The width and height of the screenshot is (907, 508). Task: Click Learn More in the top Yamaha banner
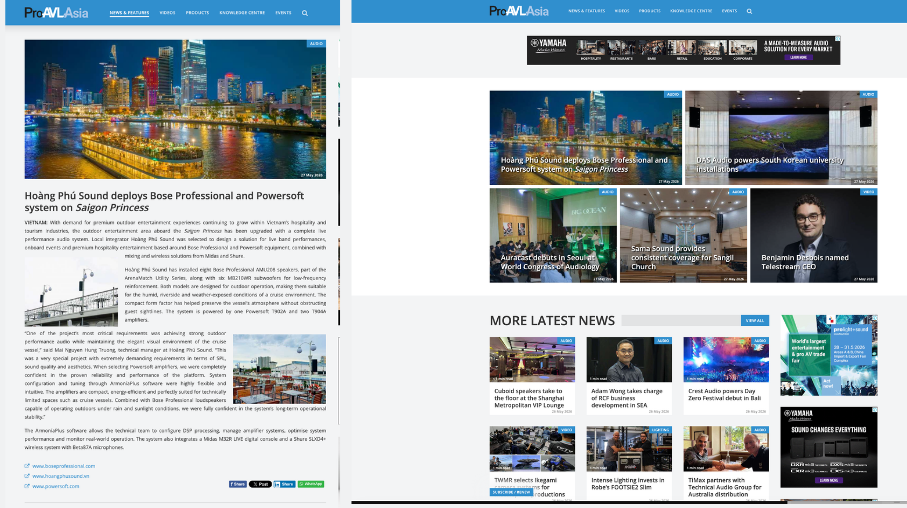[x=798, y=57]
